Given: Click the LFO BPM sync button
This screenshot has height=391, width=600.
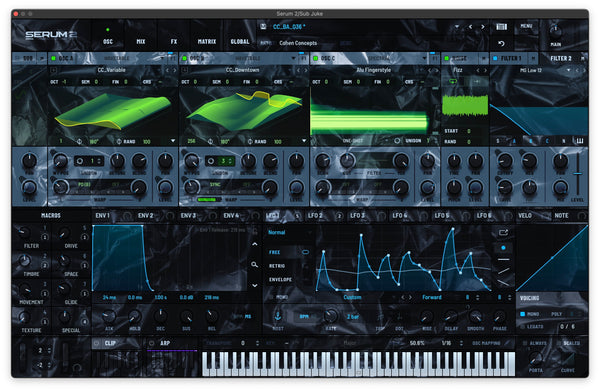Looking at the screenshot, I should pyautogui.click(x=304, y=316).
